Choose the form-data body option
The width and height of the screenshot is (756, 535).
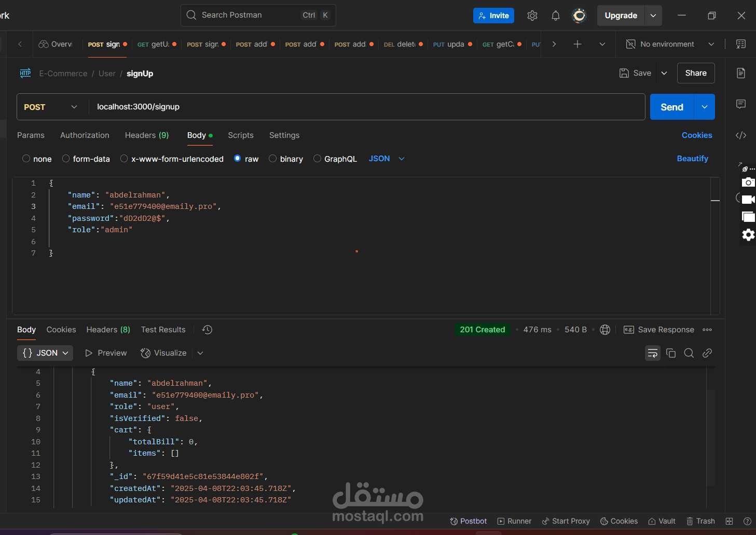[66, 159]
